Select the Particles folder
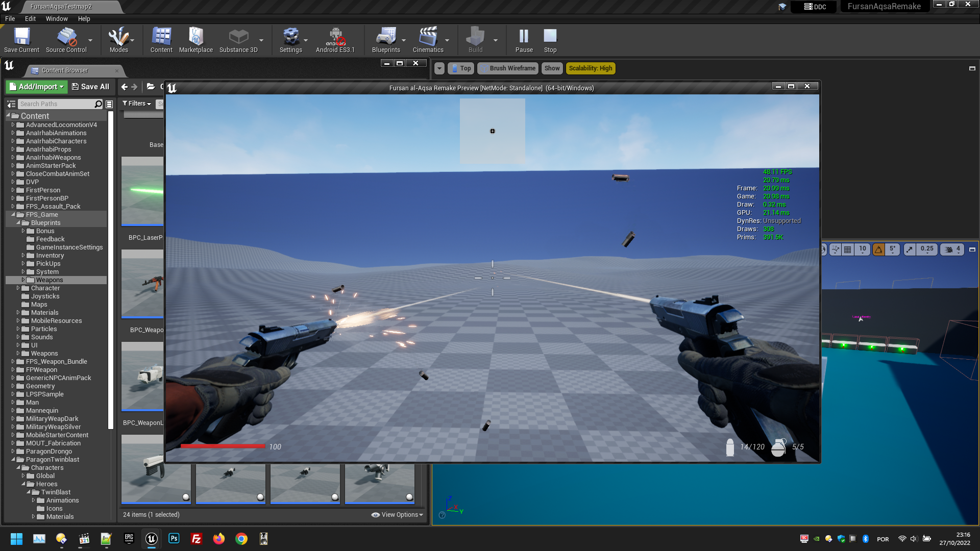 click(x=44, y=329)
